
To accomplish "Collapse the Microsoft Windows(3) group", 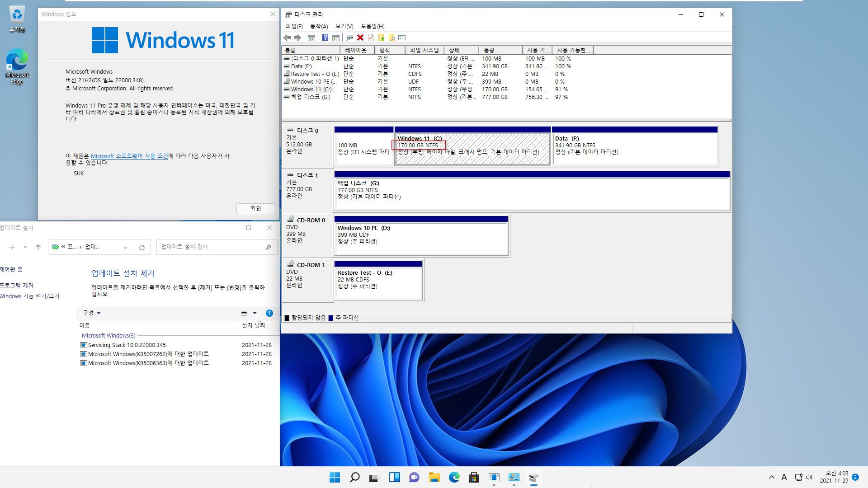I will click(x=108, y=335).
